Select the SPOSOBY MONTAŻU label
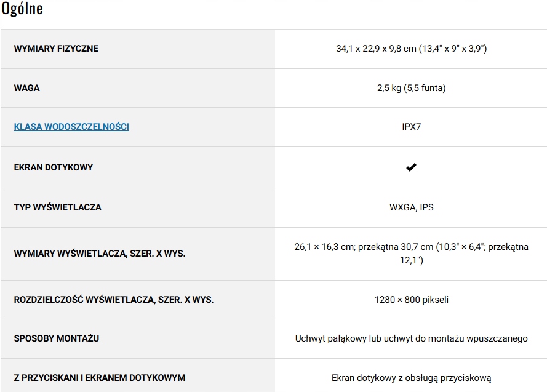Viewport: 547px width, 392px height. point(57,338)
